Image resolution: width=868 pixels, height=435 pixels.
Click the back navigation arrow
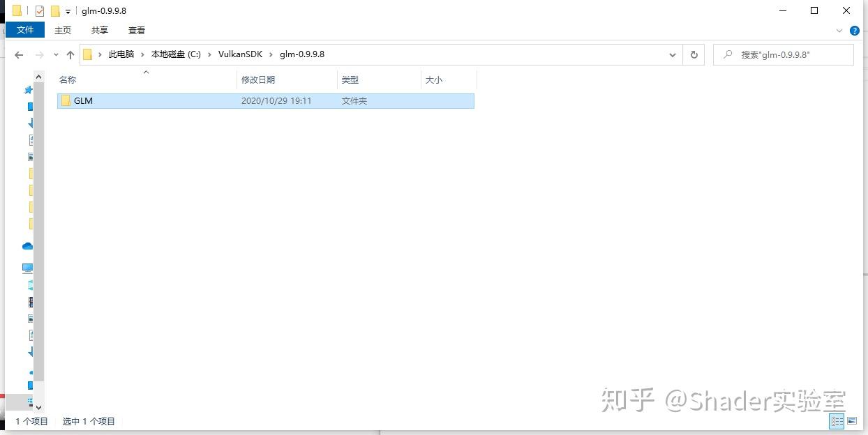(18, 54)
